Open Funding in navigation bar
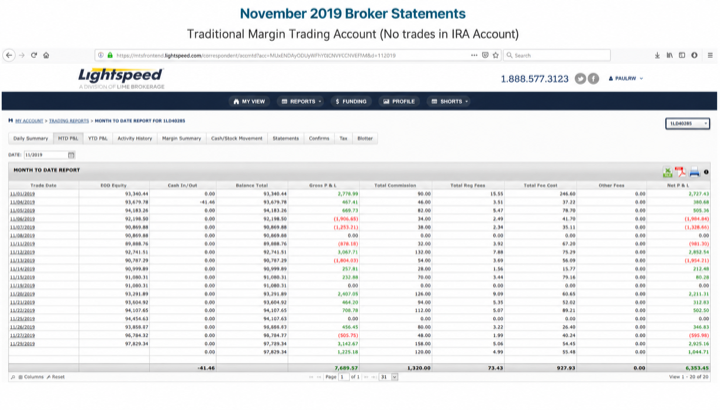The width and height of the screenshot is (720, 410). point(351,101)
